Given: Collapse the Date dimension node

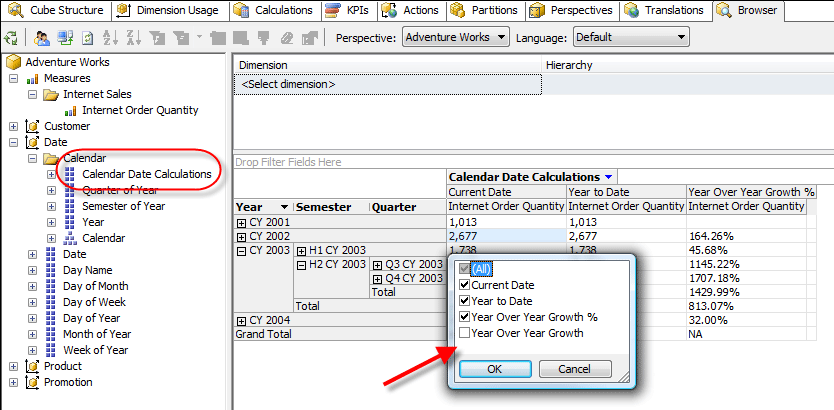Looking at the screenshot, I should click(x=14, y=143).
